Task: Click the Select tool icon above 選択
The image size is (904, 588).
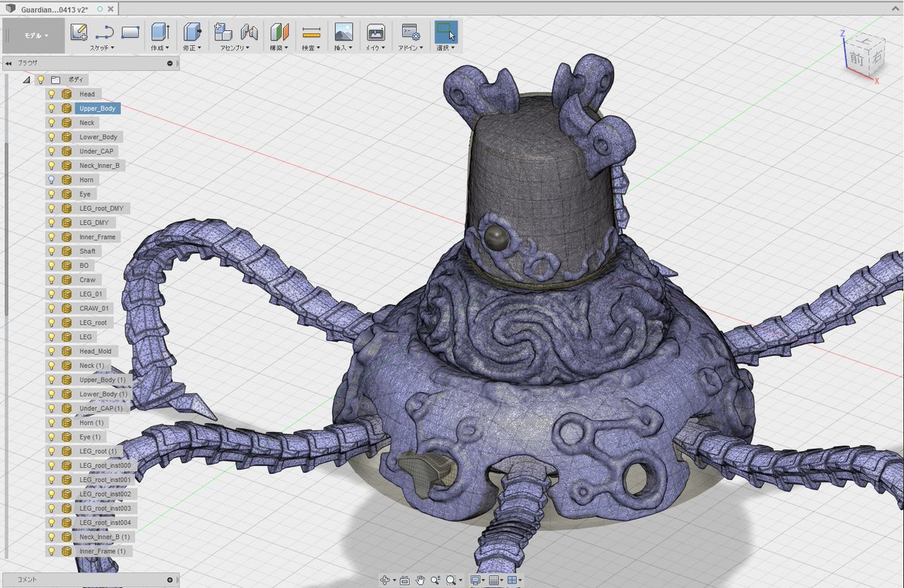Action: pos(445,32)
